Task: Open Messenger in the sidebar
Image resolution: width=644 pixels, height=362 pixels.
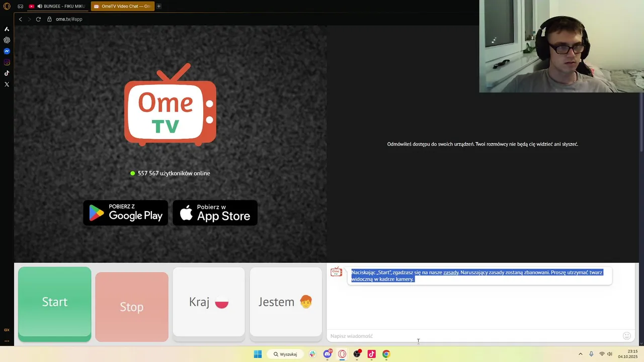Action: 7,51
